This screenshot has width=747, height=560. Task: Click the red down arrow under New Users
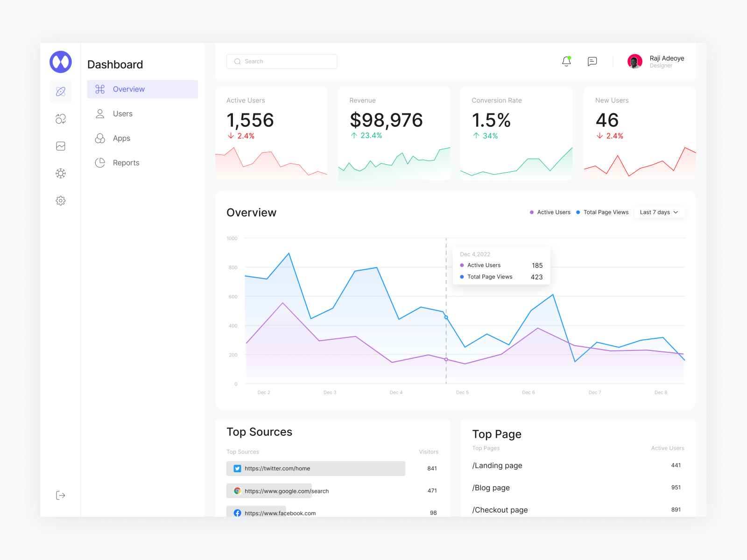[x=600, y=136]
